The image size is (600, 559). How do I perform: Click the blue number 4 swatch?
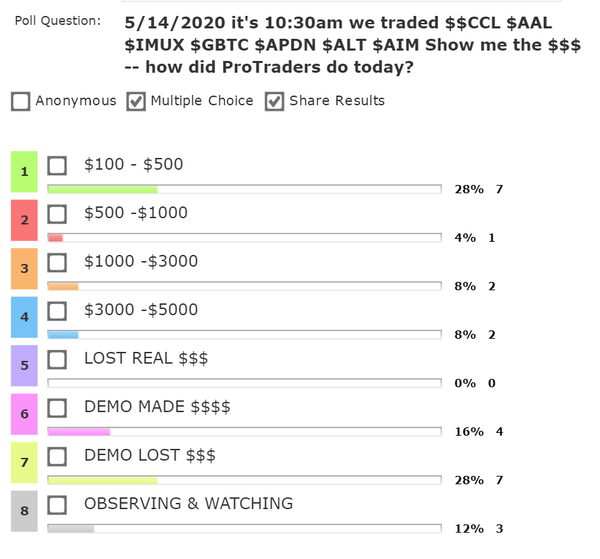24,317
